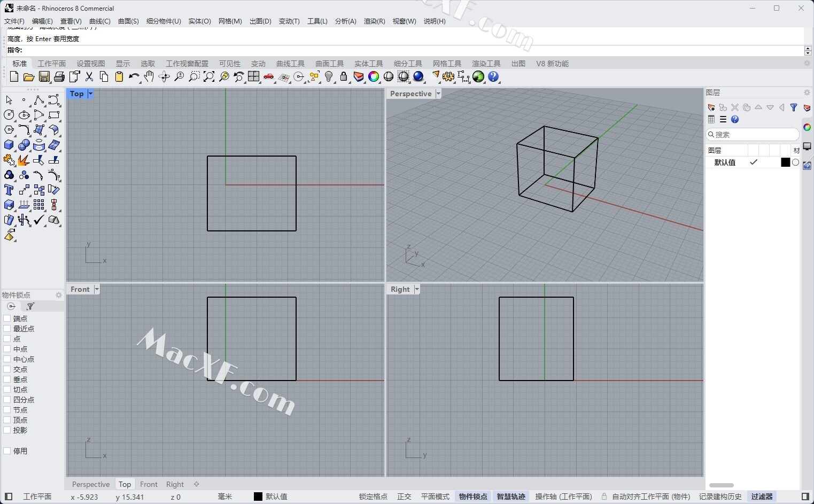Toggle 正交 mode in the status bar
This screenshot has height=504, width=814.
(x=404, y=497)
